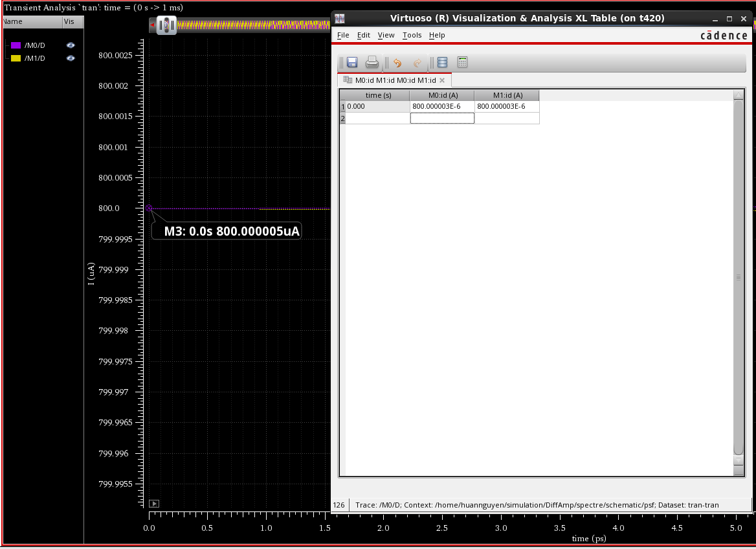Click the table vertical scrollbar thumb
The image size is (756, 549).
(x=738, y=277)
